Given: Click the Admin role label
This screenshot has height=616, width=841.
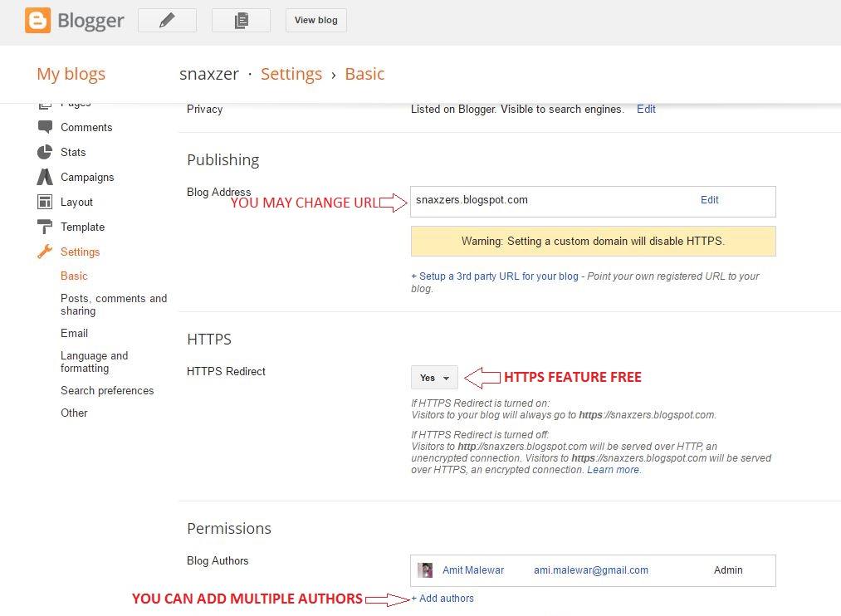Looking at the screenshot, I should coord(728,570).
